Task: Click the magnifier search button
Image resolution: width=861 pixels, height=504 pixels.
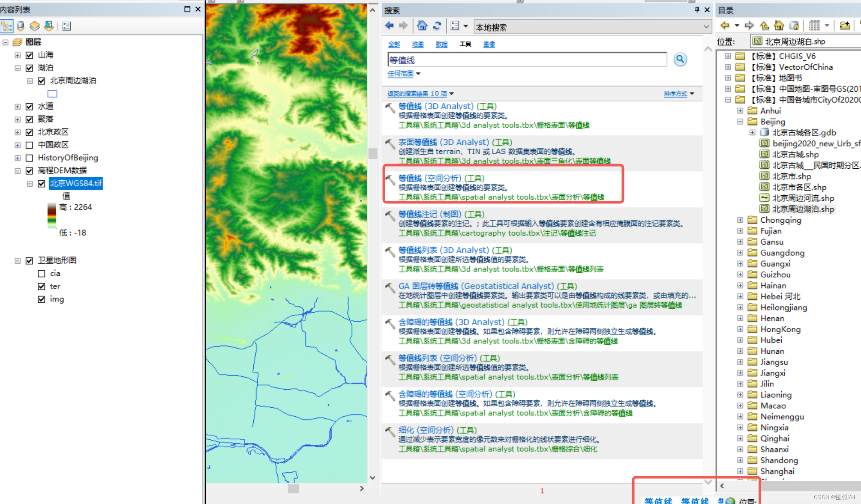Action: tap(680, 60)
